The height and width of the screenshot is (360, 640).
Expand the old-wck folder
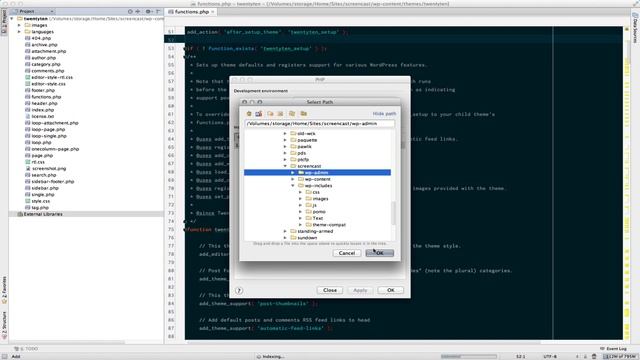point(285,133)
